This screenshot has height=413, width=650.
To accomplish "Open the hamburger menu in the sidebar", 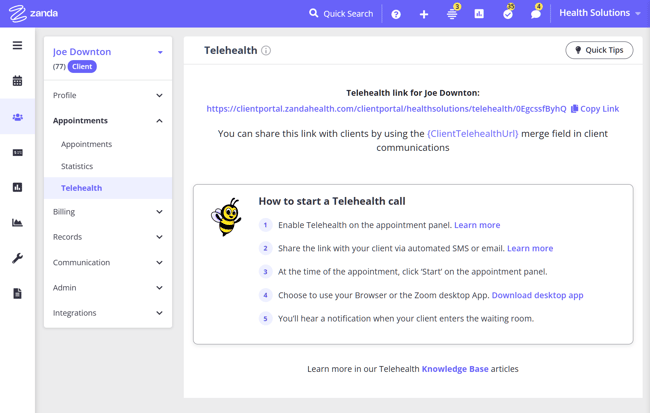I will (17, 46).
